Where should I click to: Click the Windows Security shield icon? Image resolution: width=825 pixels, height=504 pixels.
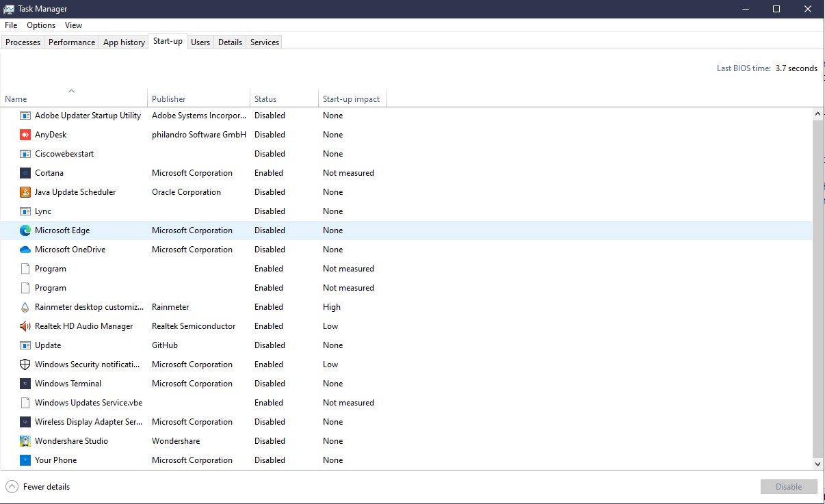point(25,364)
